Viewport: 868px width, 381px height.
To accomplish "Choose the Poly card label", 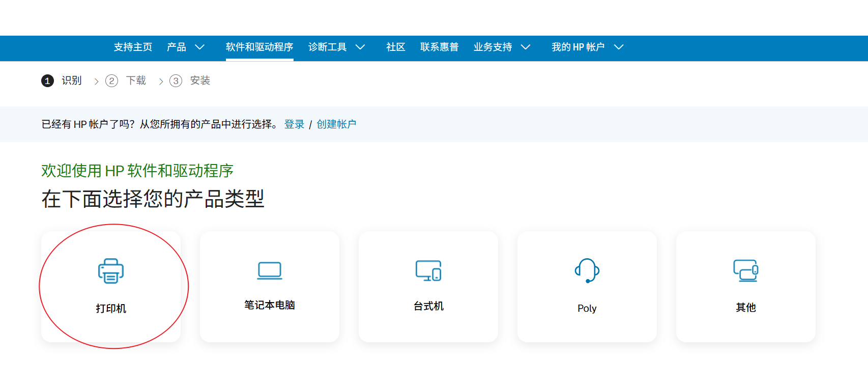I will [x=587, y=308].
